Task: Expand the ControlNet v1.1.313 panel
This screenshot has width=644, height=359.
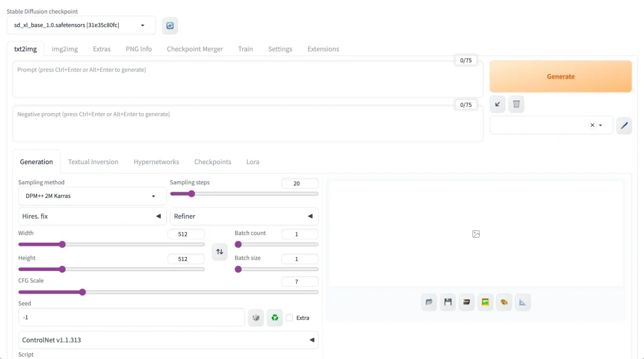Action: click(x=168, y=340)
